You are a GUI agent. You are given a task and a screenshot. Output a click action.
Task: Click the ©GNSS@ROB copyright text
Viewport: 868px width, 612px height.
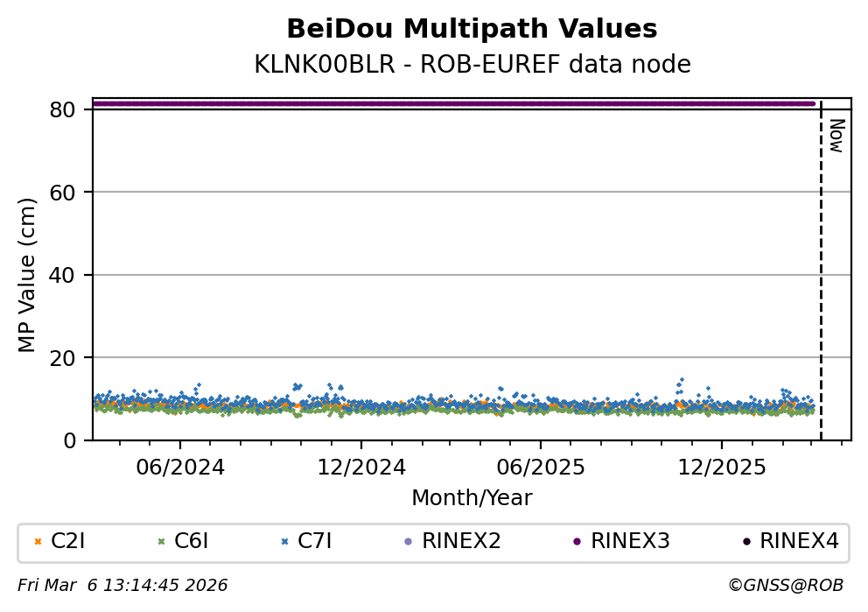pyautogui.click(x=785, y=586)
